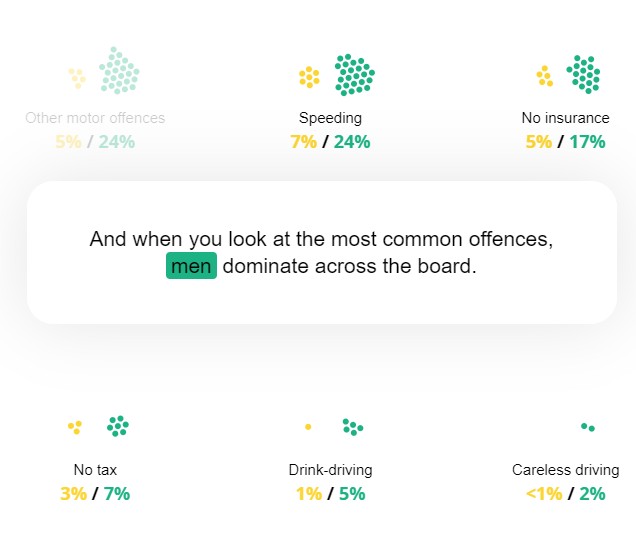The image size is (636, 543).
Task: Click the two green dots above Careless driving
Action: 588,427
